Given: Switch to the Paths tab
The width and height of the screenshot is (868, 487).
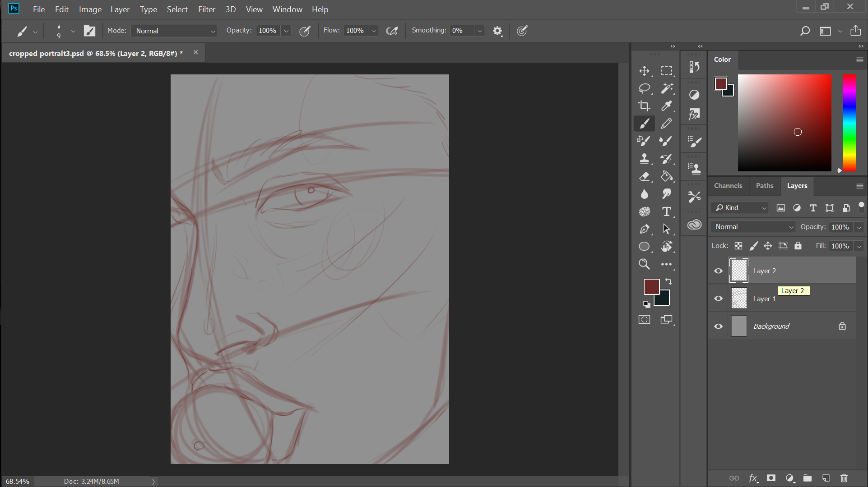Looking at the screenshot, I should (765, 186).
